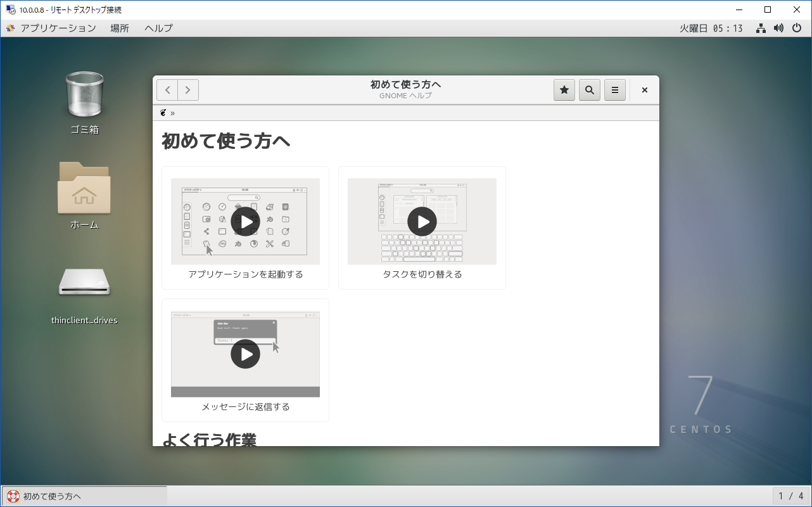Image resolution: width=812 pixels, height=507 pixels.
Task: Play the メッセージに返信する video
Action: click(245, 354)
